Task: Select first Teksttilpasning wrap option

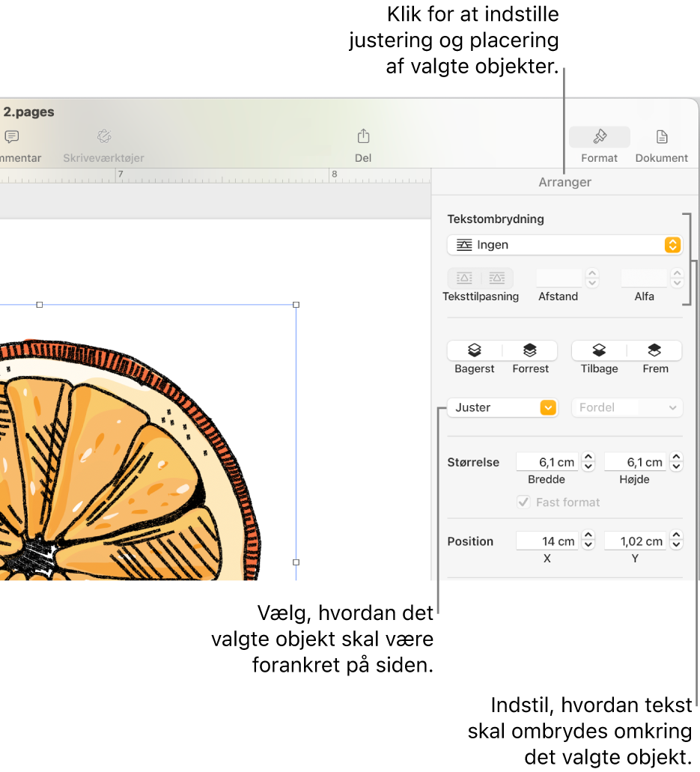Action: (x=464, y=279)
